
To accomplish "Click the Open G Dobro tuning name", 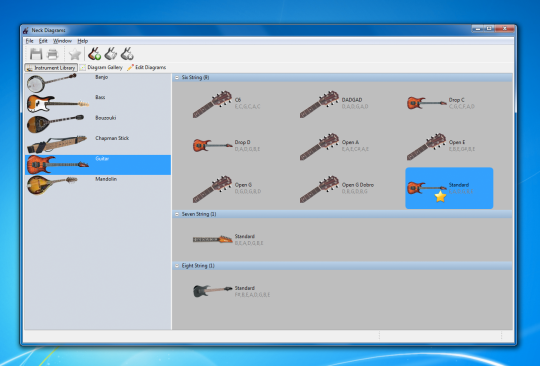I will (358, 185).
